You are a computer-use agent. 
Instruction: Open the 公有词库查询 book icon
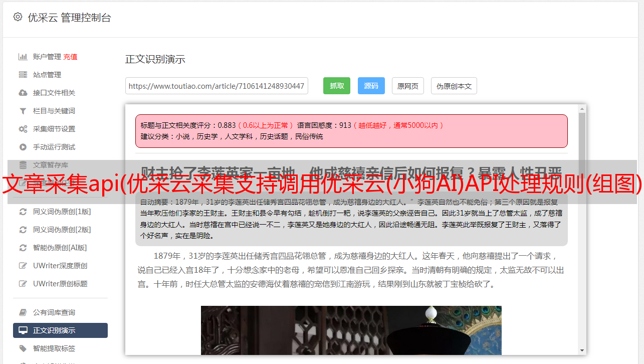pos(23,312)
